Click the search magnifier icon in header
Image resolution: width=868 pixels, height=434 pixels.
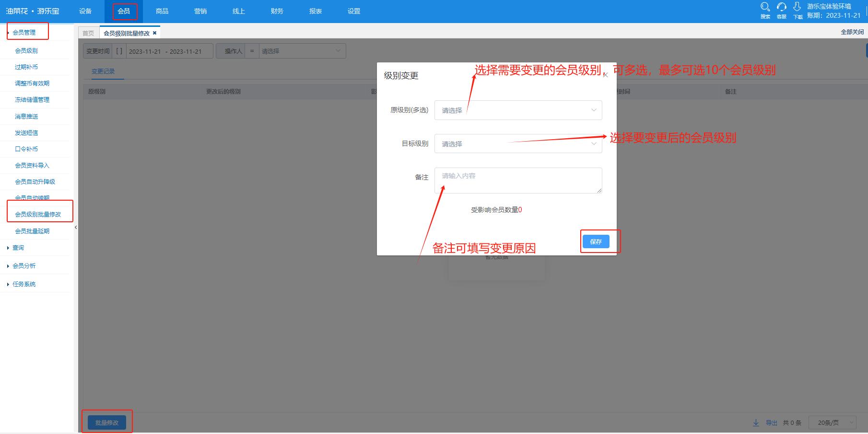coord(765,7)
